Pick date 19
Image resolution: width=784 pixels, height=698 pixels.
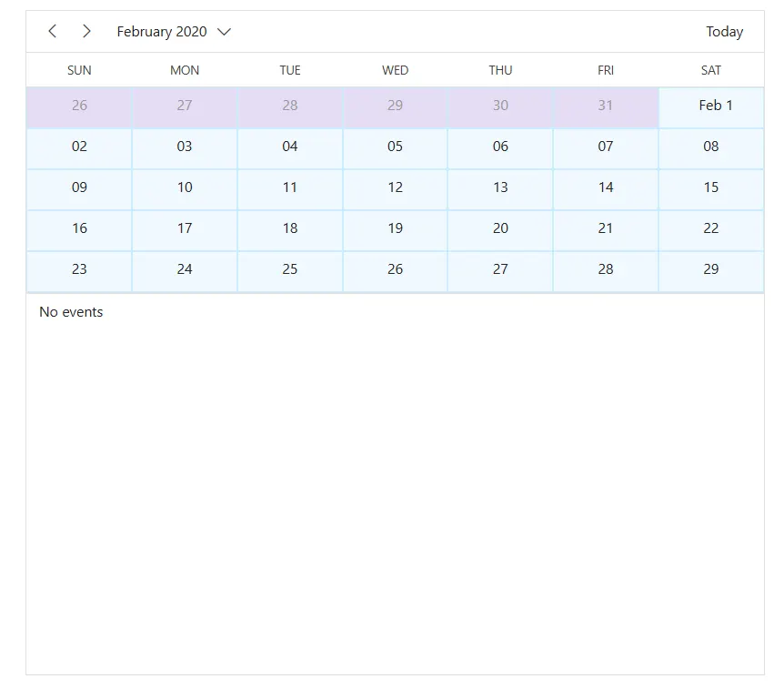(x=395, y=230)
